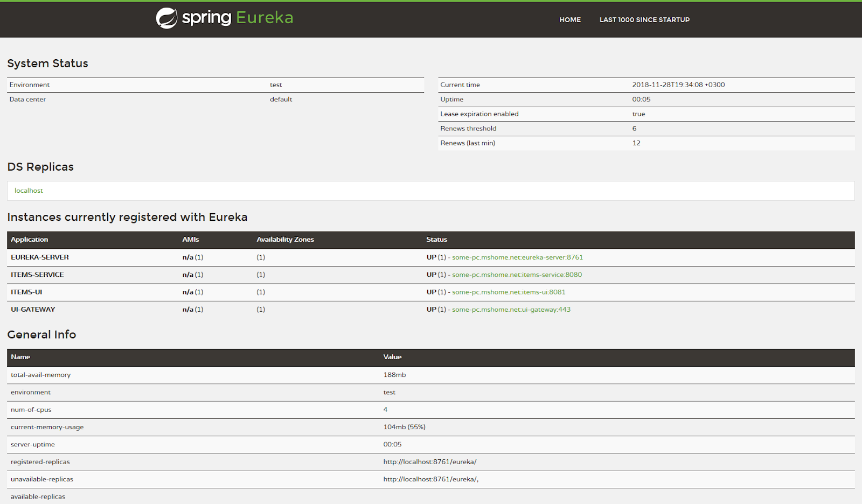Select the environment value test in General Info
Screen dimensions: 862x504
point(389,392)
